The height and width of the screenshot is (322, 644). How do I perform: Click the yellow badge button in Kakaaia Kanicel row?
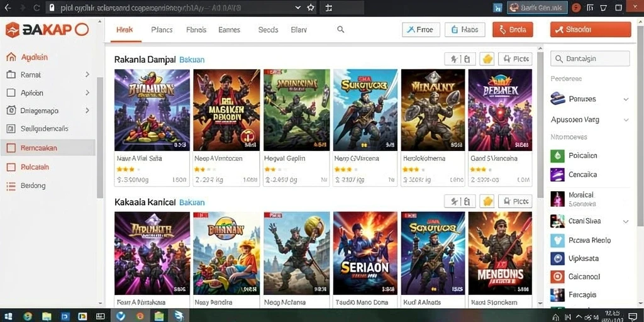point(487,201)
